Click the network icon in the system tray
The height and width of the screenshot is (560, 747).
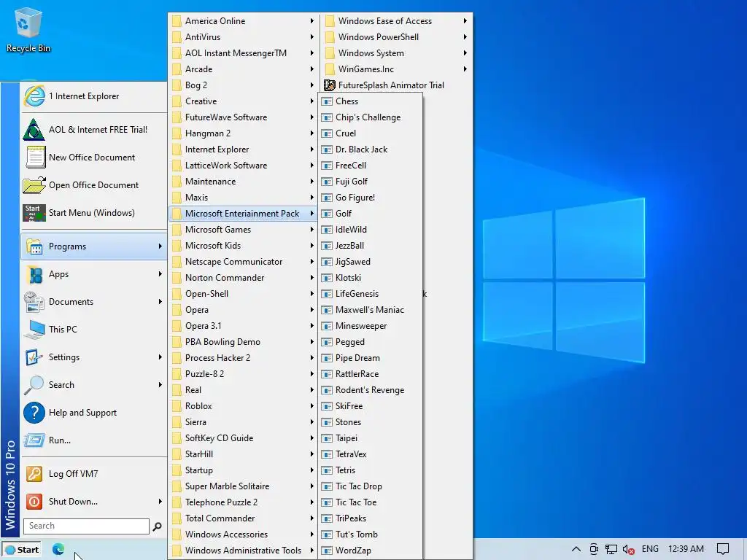pos(611,550)
